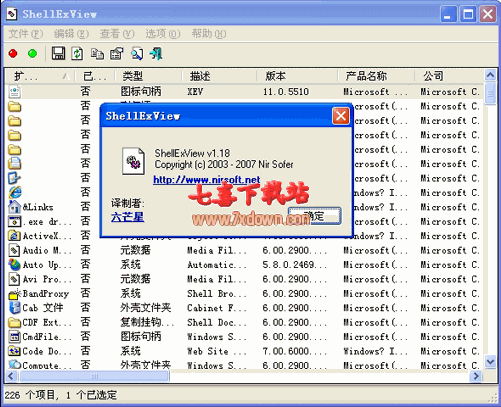Select the .exe dr... row icon
The width and height of the screenshot is (501, 407).
[14, 221]
